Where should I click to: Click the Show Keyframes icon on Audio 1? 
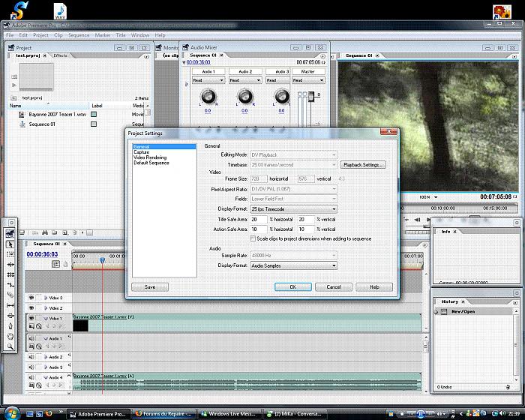click(x=39, y=346)
